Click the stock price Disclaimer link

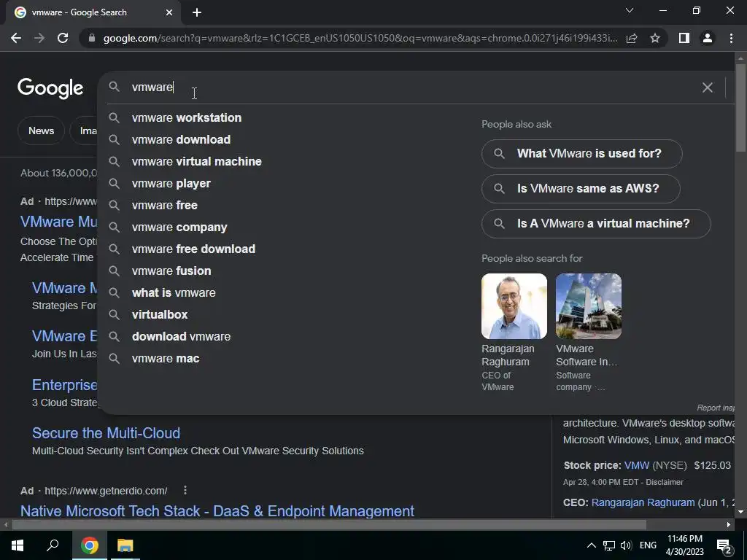pyautogui.click(x=665, y=482)
